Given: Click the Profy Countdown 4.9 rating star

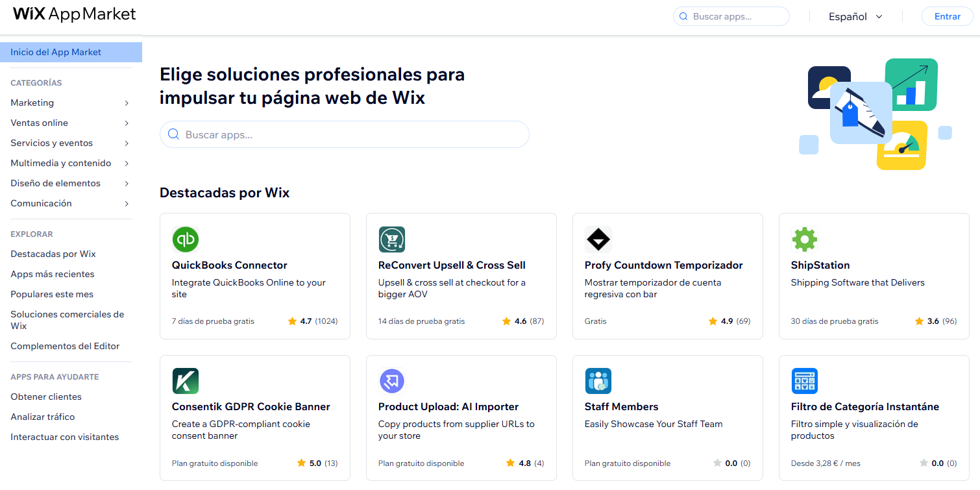Looking at the screenshot, I should point(713,321).
